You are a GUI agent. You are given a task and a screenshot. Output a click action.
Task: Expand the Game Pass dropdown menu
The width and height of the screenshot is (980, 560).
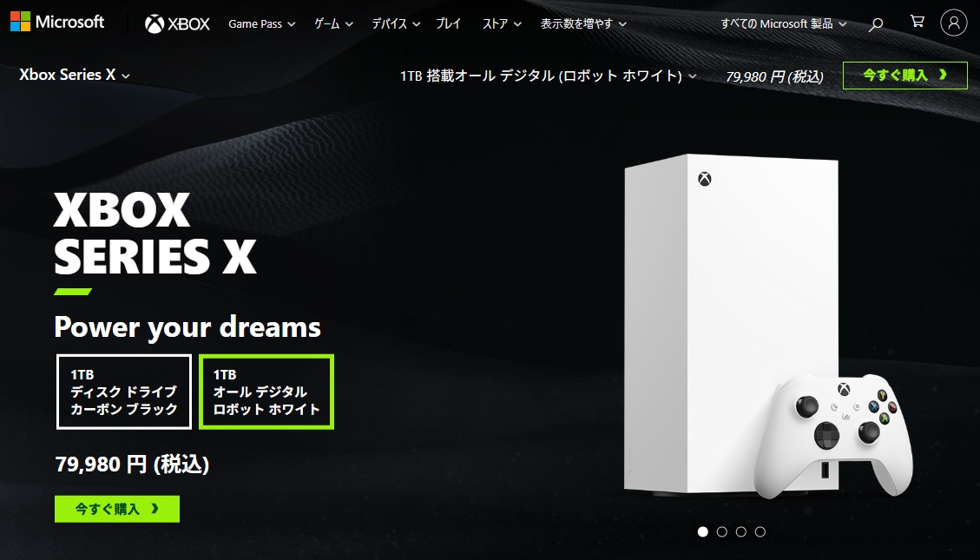(x=262, y=23)
